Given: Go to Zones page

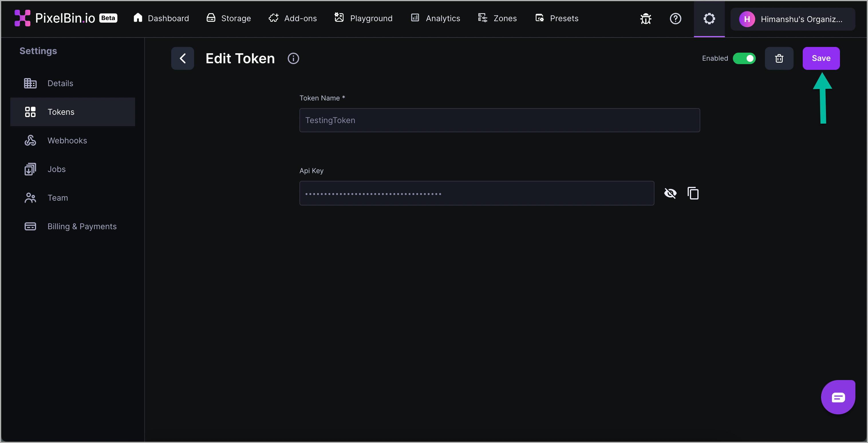Looking at the screenshot, I should [497, 18].
